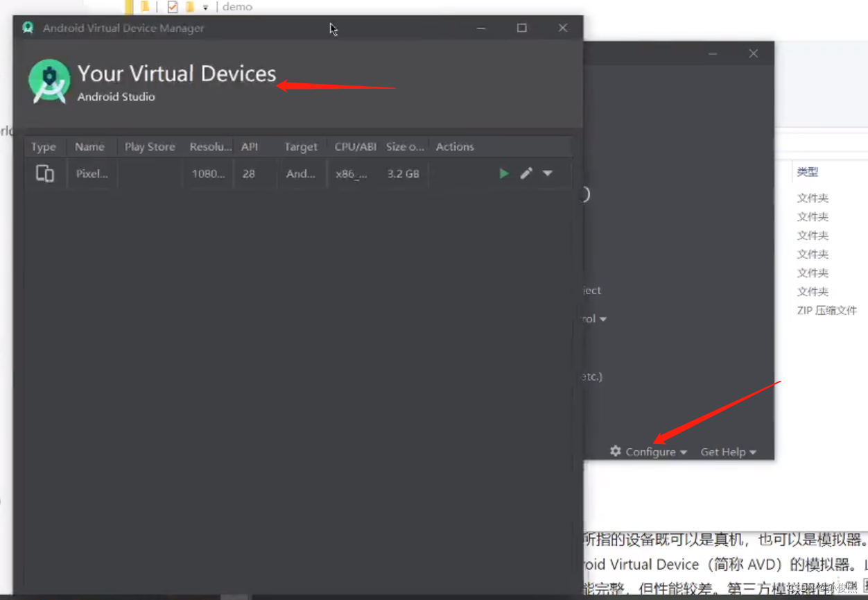Open the quick access toolbar dropdown arrow in explorer
The height and width of the screenshot is (600, 868).
point(206,8)
